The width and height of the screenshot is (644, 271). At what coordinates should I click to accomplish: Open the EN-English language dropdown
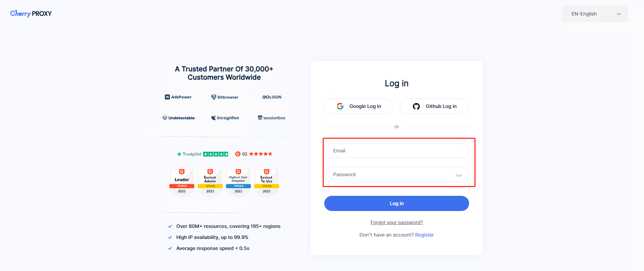click(595, 14)
